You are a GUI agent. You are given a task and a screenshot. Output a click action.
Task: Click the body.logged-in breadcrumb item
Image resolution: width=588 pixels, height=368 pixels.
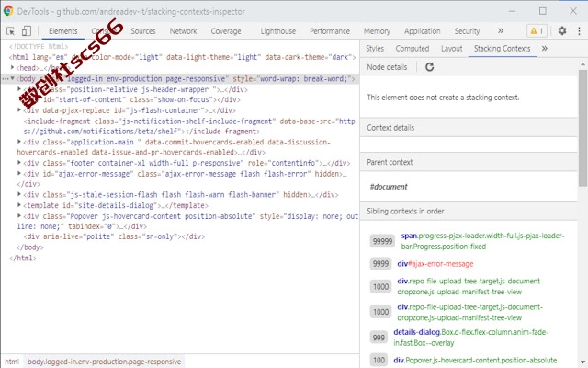point(104,362)
